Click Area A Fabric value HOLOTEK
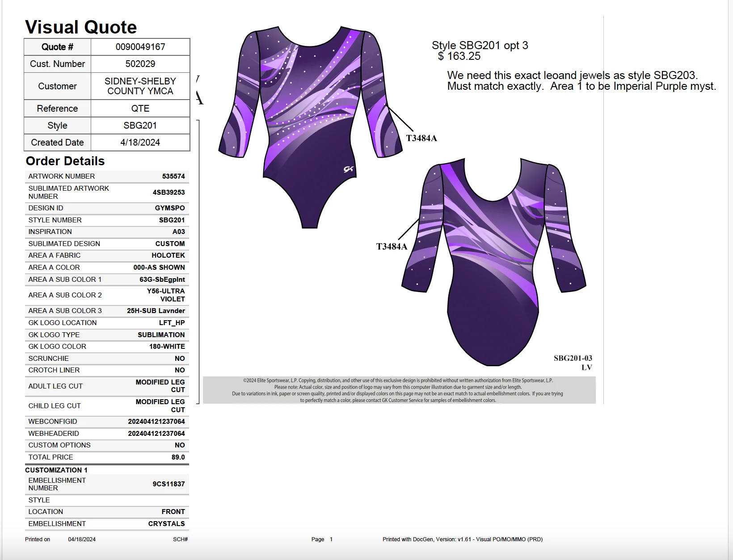 click(168, 255)
